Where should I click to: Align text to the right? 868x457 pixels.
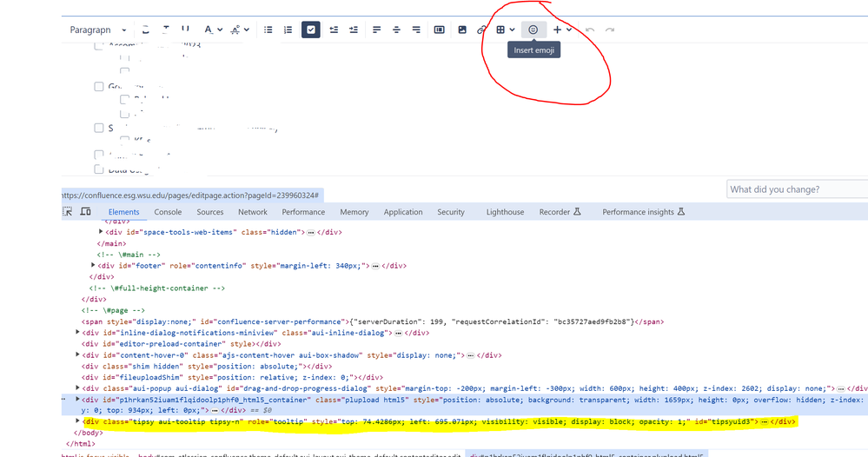coord(416,30)
